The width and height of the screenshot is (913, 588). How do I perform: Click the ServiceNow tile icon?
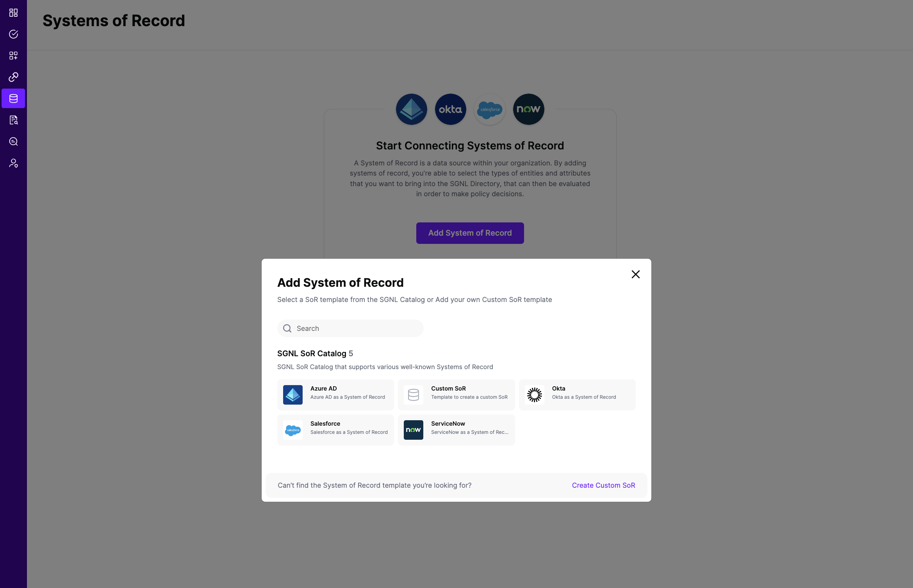[414, 430]
